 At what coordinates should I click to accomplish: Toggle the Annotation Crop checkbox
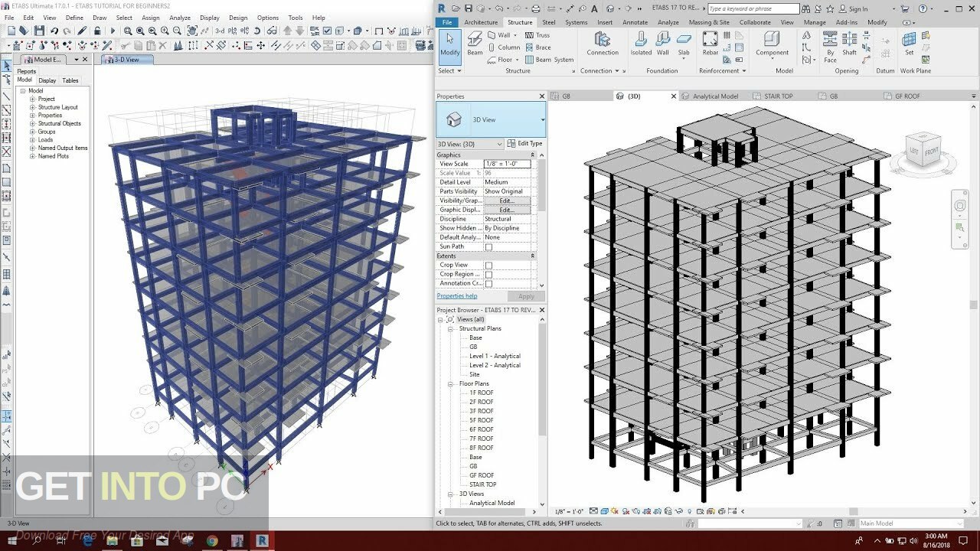click(488, 284)
